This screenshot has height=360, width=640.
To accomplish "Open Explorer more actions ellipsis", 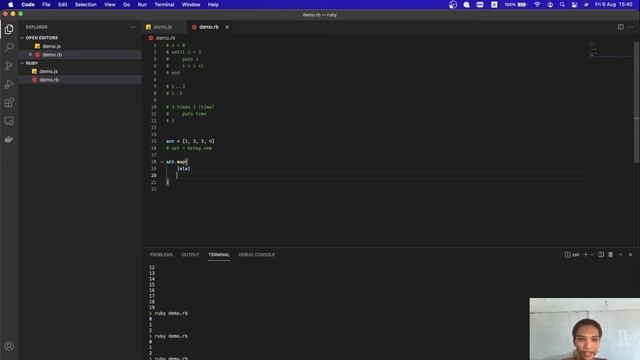I will 133,27.
